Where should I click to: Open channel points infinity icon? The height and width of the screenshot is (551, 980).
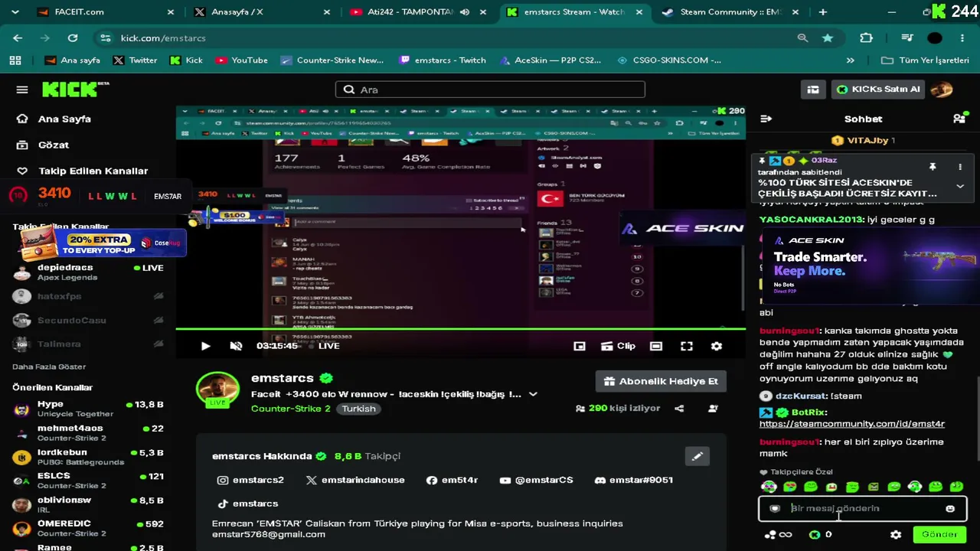pyautogui.click(x=779, y=535)
